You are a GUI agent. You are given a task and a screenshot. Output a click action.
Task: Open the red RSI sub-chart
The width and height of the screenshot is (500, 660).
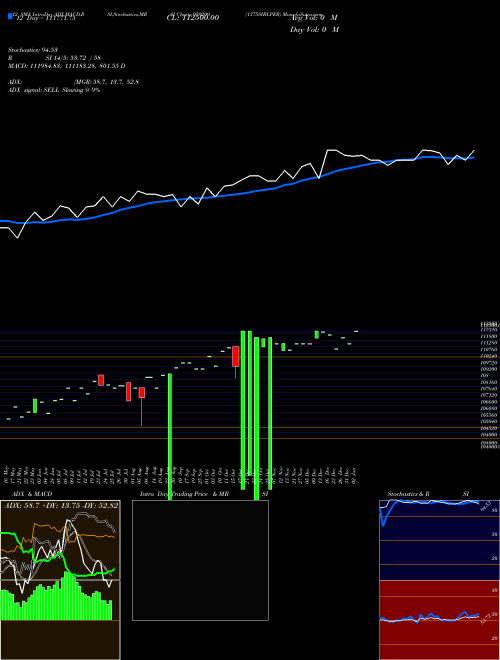[439, 620]
